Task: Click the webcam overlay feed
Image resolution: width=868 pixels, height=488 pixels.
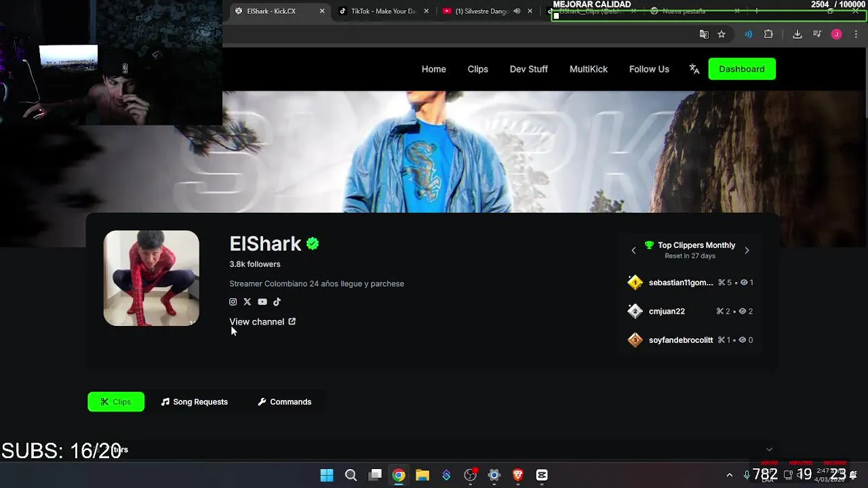Action: coord(111,63)
